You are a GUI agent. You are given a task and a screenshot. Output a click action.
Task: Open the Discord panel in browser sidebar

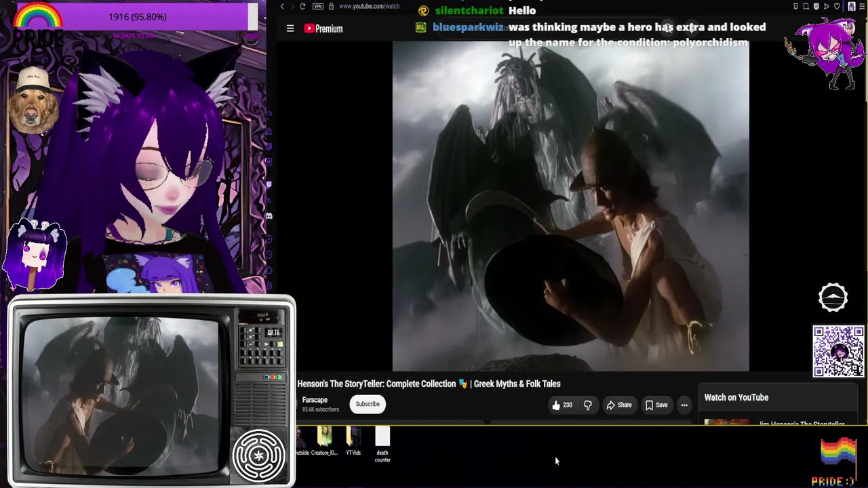269,216
